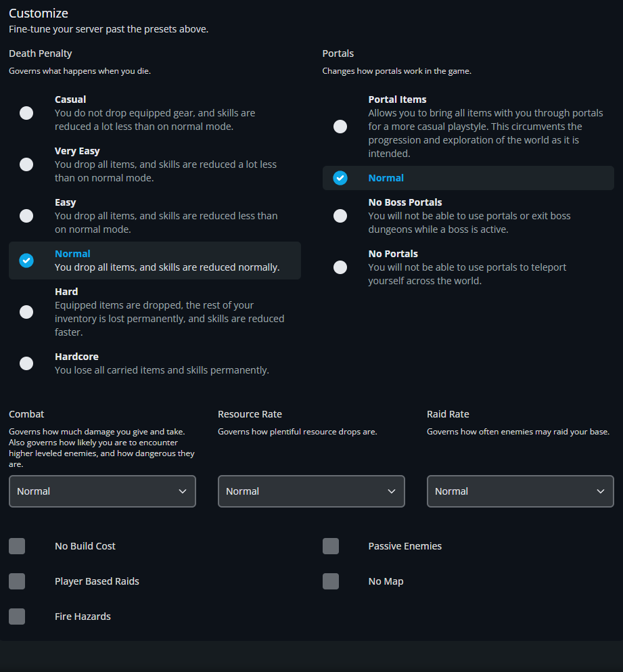Select the Normal death penalty radio button

click(x=26, y=261)
